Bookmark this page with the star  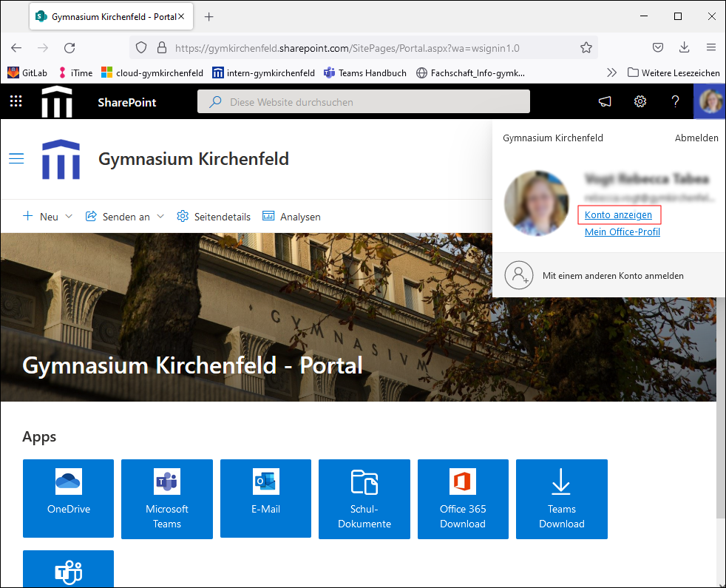click(586, 48)
